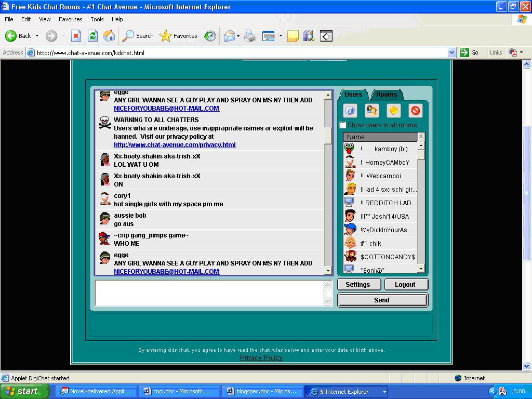Select user !! REDDITCH LAD in list

point(380,203)
